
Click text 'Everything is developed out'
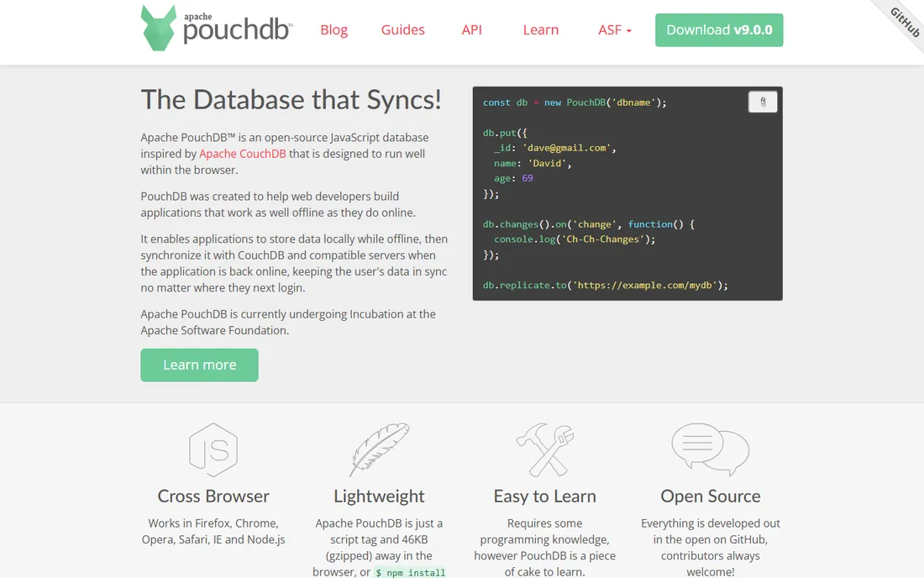(710, 523)
